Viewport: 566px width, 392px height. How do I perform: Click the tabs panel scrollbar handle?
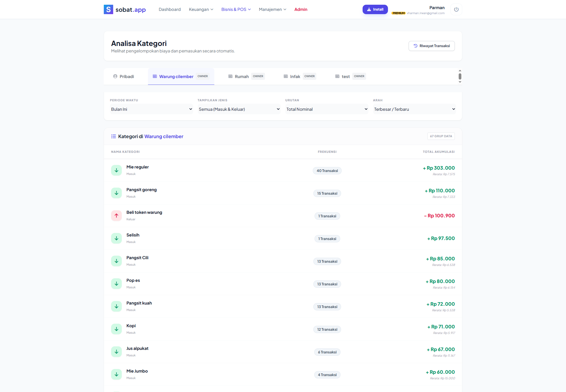coord(460,77)
